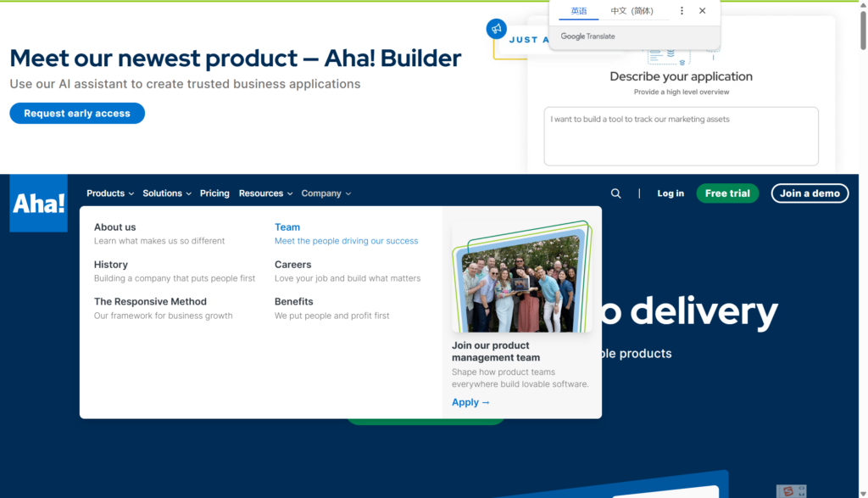Select Careers in the Company menu
The height and width of the screenshot is (498, 868).
click(292, 265)
